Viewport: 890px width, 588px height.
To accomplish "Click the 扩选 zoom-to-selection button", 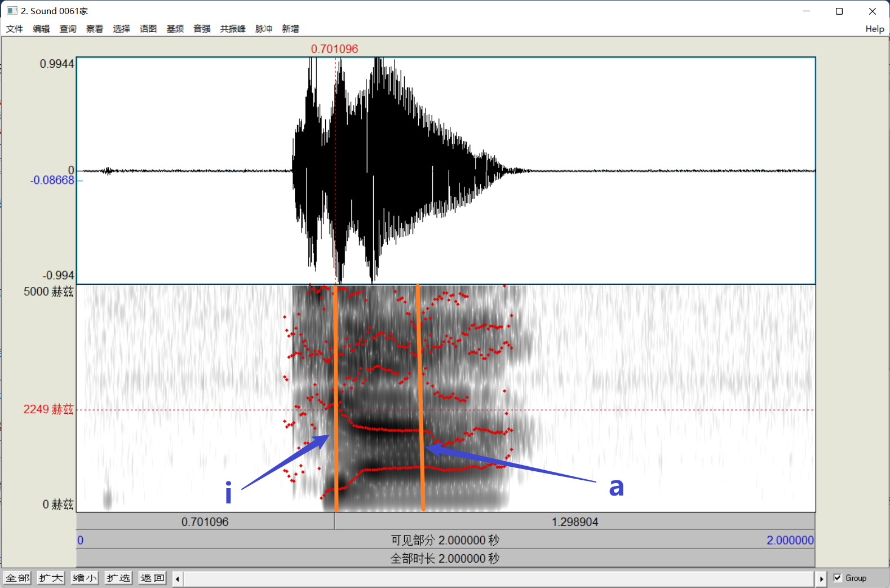I will [119, 578].
